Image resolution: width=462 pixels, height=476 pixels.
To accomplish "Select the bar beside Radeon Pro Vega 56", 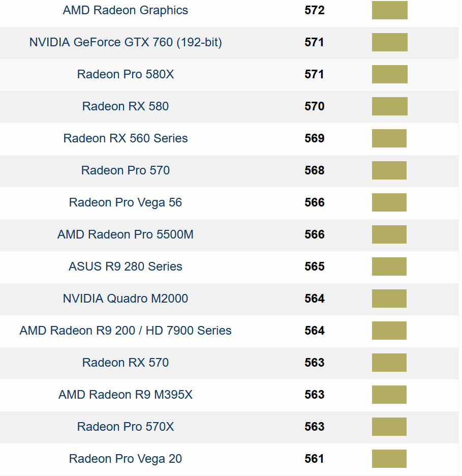I will 389,202.
